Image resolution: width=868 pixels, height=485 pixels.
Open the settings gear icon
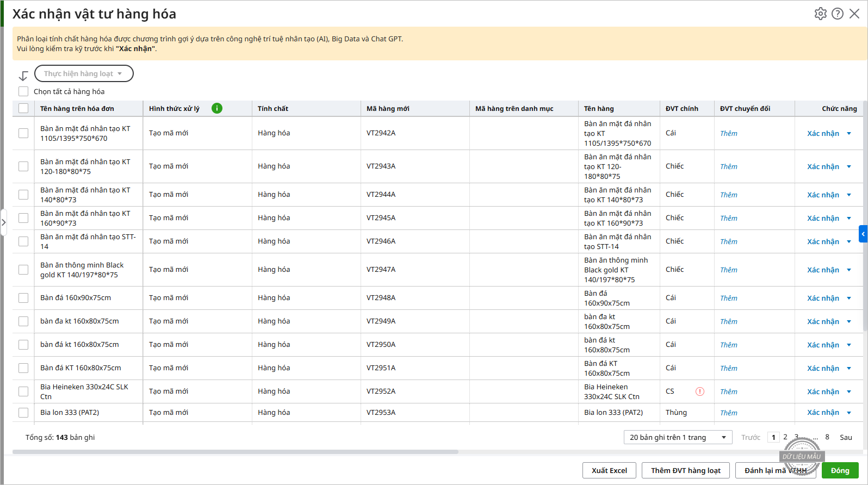(820, 14)
